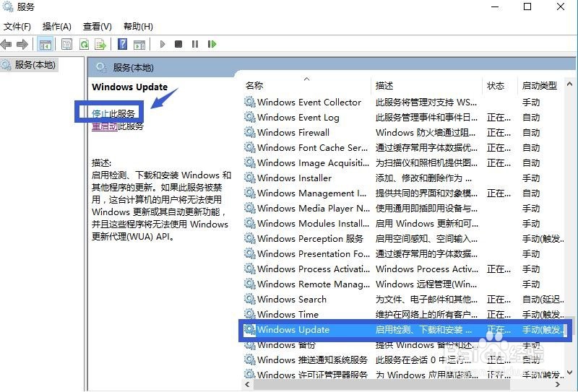Viewport: 578px width, 392px height.
Task: Click the vertical scrollbar up arrow
Action: click(x=569, y=84)
